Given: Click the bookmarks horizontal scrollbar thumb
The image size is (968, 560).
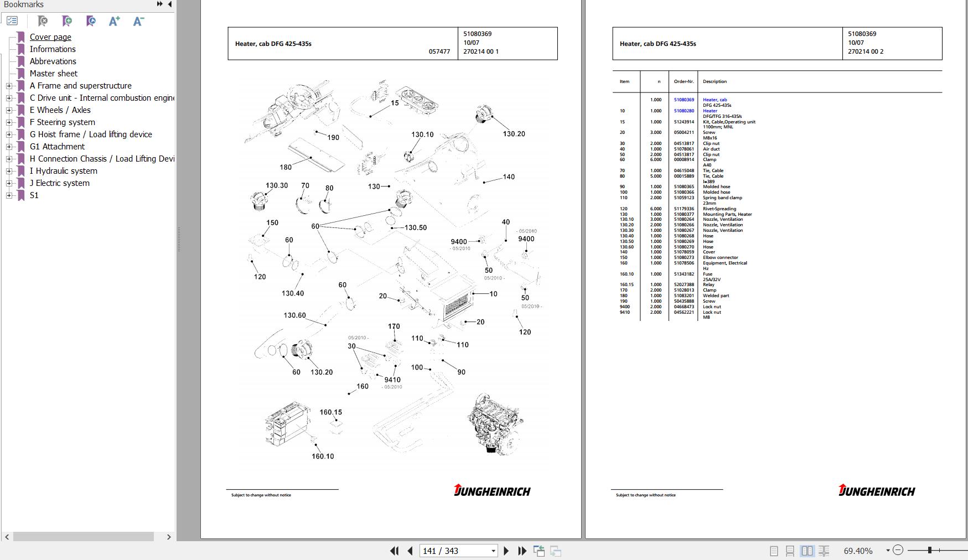Looking at the screenshot, I should click(x=84, y=537).
